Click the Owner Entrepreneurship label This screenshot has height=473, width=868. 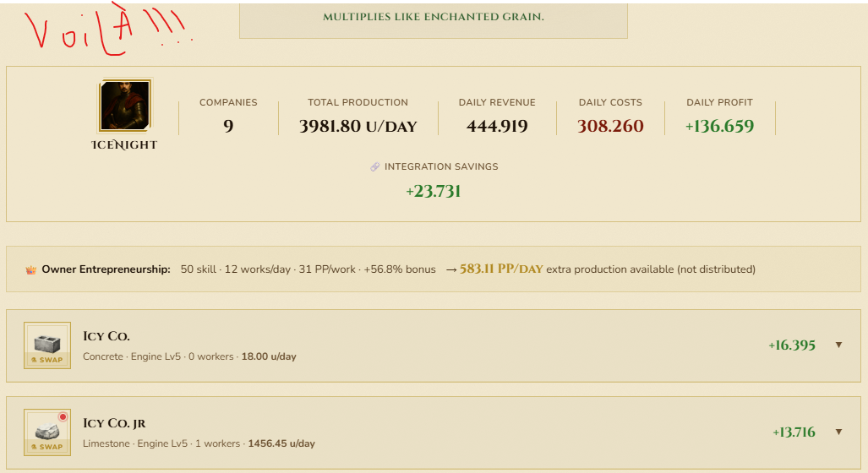(x=106, y=269)
